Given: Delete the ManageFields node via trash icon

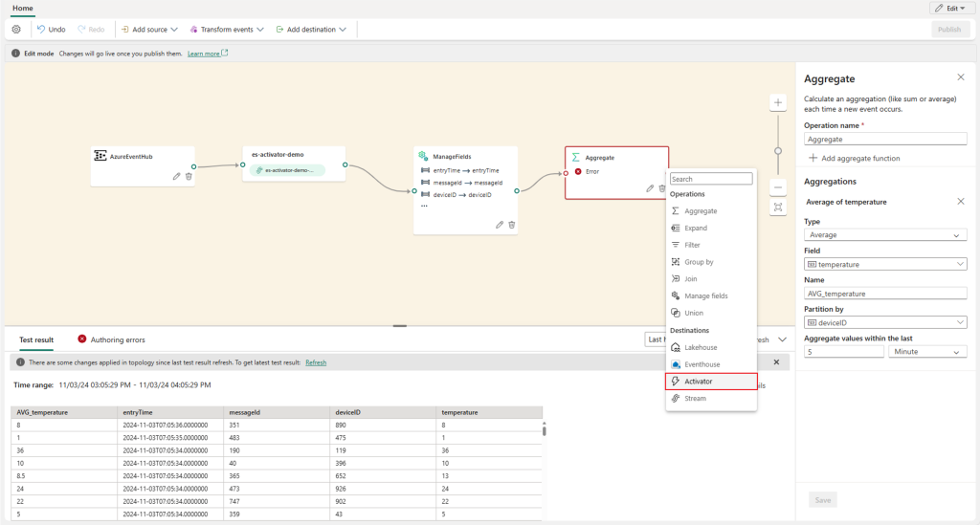Looking at the screenshot, I should 512,225.
